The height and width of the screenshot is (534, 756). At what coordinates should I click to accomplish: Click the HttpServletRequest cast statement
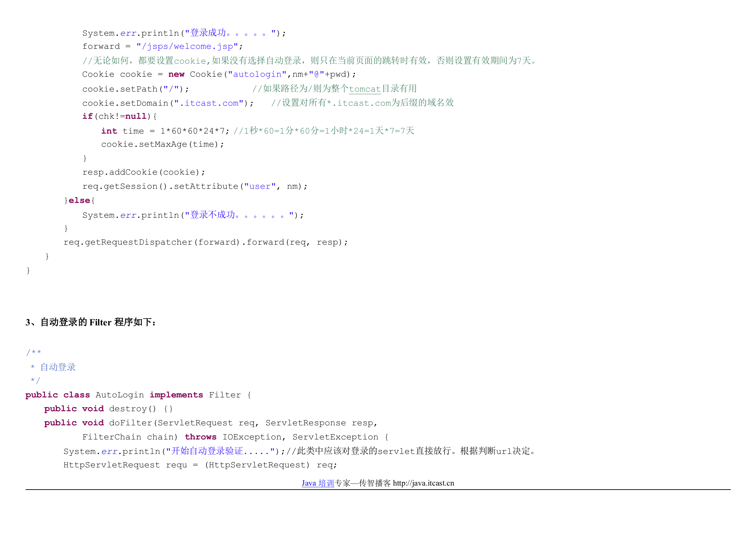pyautogui.click(x=200, y=465)
